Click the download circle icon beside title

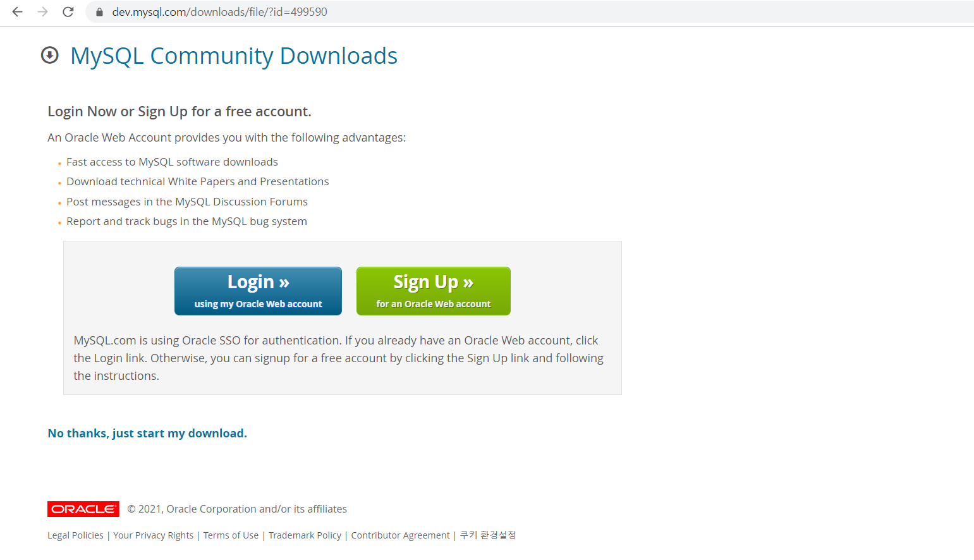coord(50,56)
